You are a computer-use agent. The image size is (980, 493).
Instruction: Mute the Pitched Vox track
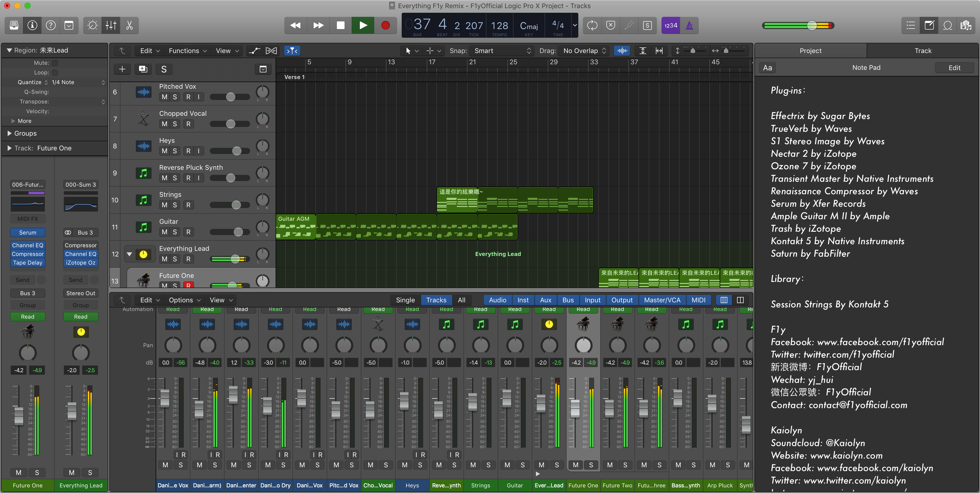pyautogui.click(x=164, y=97)
